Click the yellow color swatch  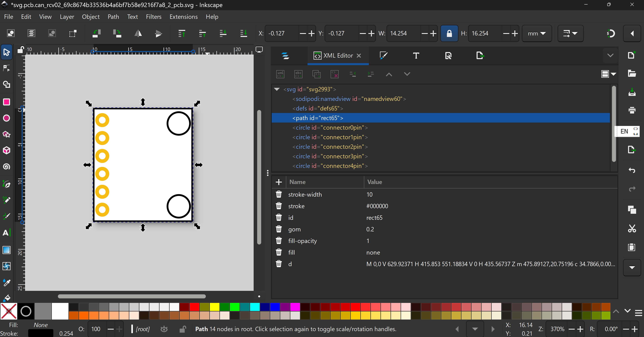pos(214,307)
